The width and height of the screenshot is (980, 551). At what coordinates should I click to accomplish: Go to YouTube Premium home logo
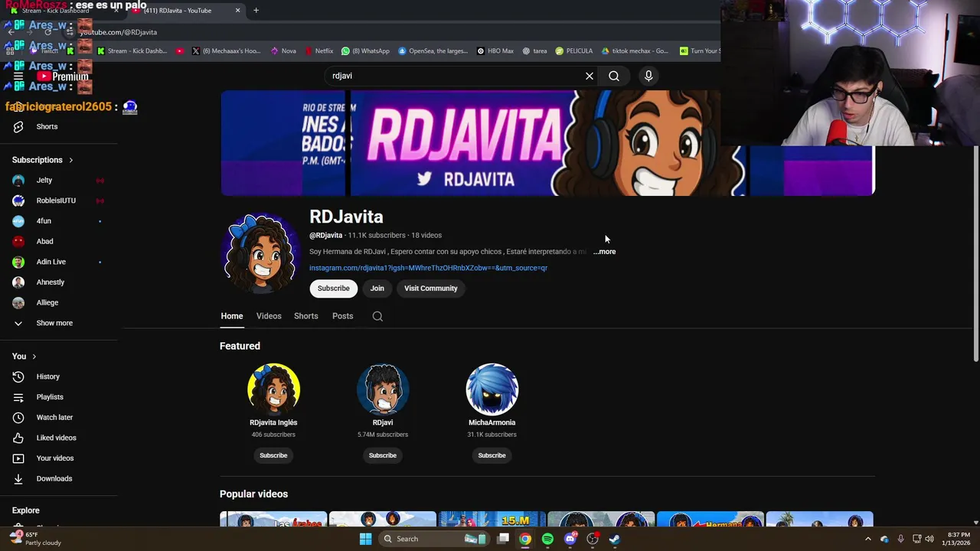point(63,76)
